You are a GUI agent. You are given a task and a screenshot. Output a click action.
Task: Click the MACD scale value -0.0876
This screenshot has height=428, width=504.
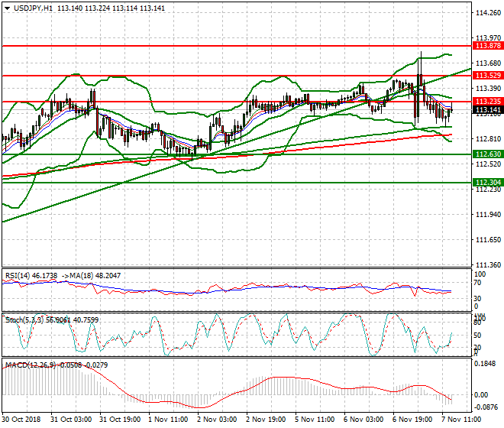486,407
